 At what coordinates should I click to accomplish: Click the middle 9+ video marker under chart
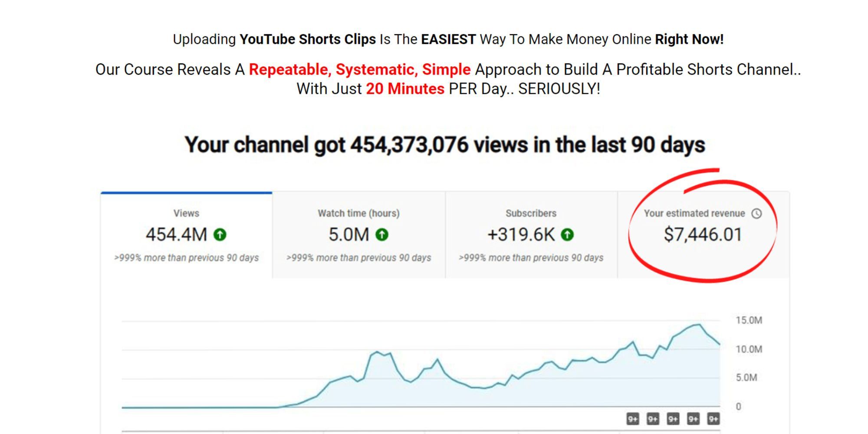click(673, 419)
